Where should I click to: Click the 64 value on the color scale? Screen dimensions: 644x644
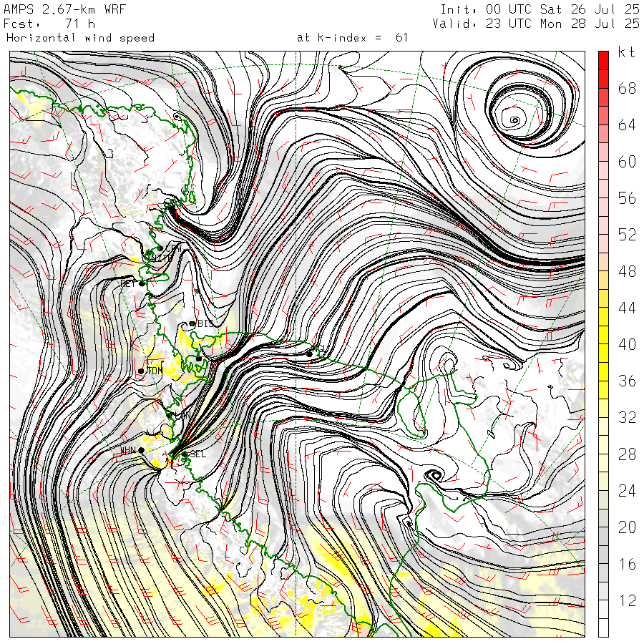pyautogui.click(x=627, y=125)
